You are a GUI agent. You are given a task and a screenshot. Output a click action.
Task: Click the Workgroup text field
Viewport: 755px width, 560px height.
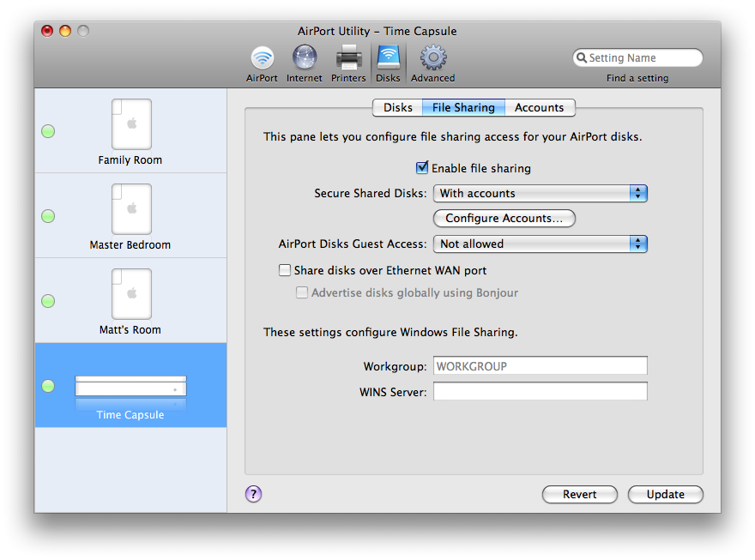pyautogui.click(x=541, y=365)
